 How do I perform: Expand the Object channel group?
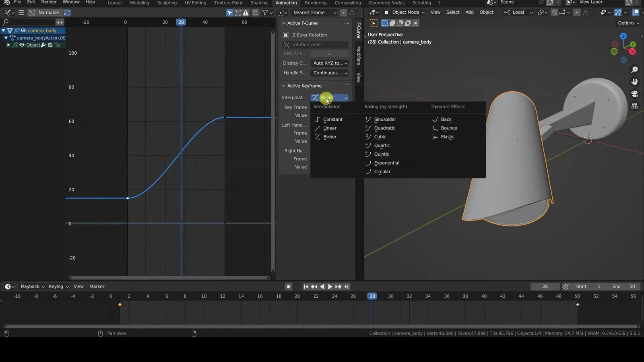tap(8, 45)
